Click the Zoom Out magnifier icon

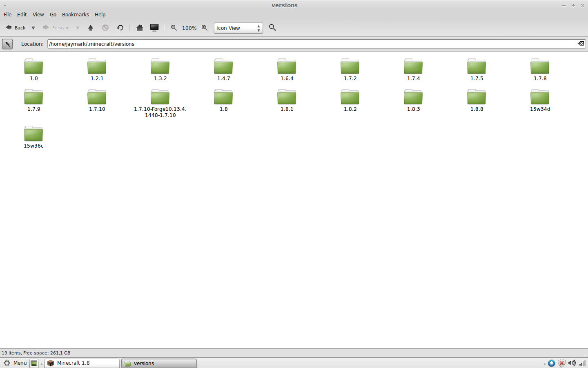tap(174, 28)
